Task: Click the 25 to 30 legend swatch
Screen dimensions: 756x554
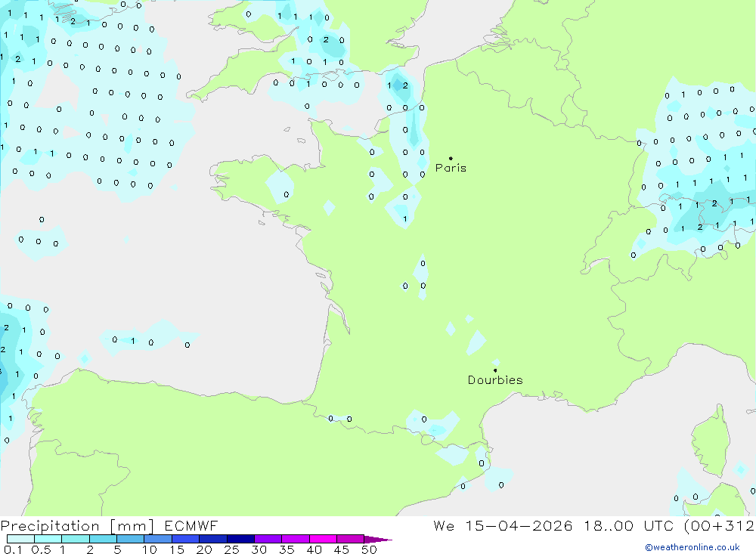Action: [240, 539]
